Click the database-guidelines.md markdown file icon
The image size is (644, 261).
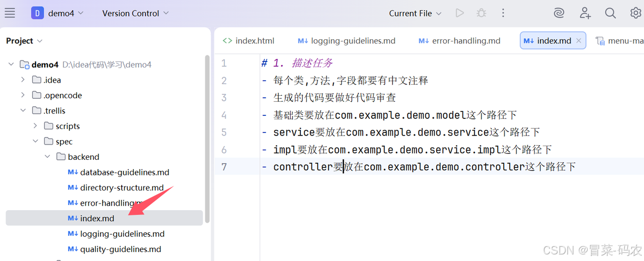73,172
